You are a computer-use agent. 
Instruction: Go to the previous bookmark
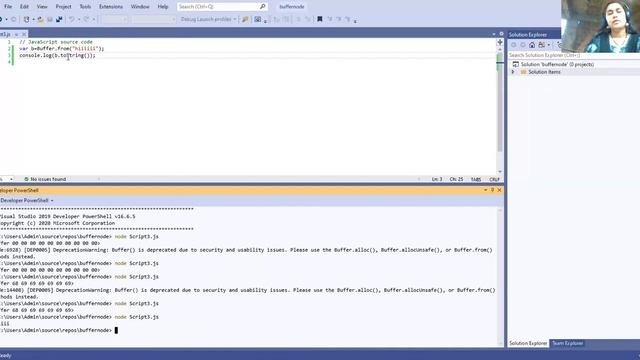coord(329,19)
